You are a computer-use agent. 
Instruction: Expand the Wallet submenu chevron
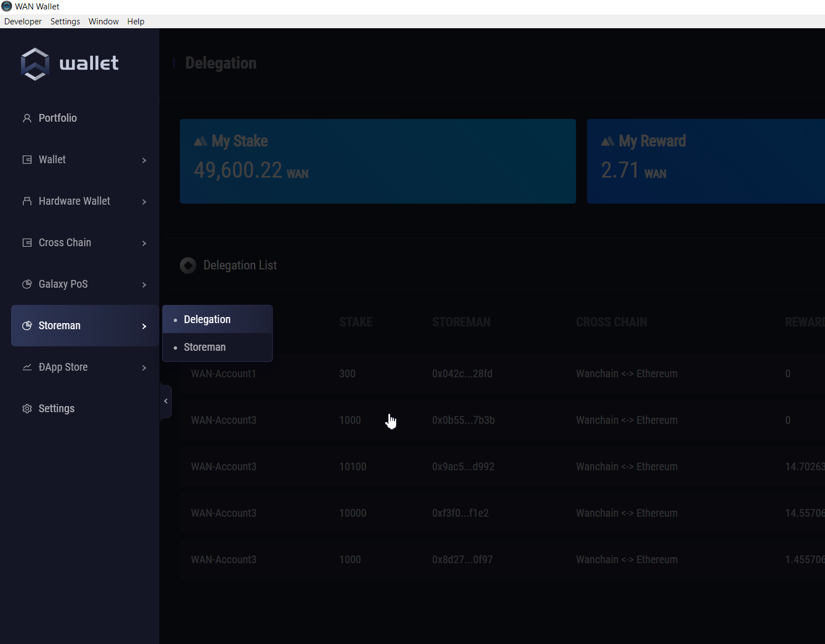(x=144, y=160)
